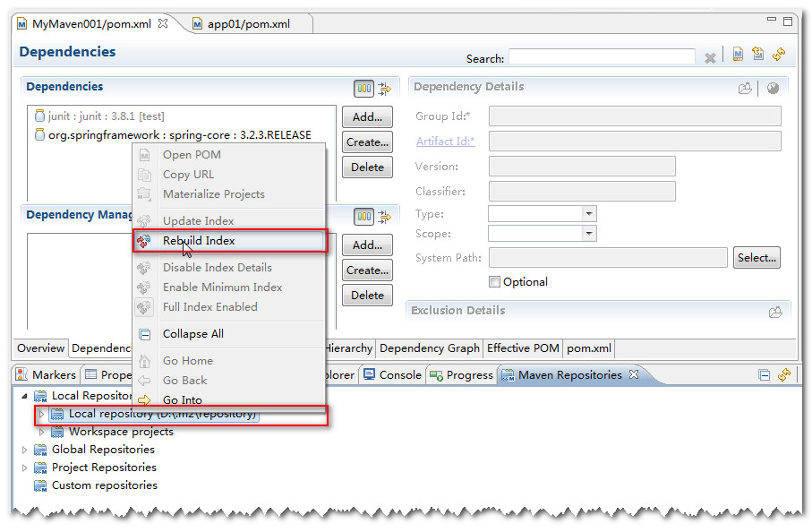Click the refresh icon in Dependencies header

(779, 55)
